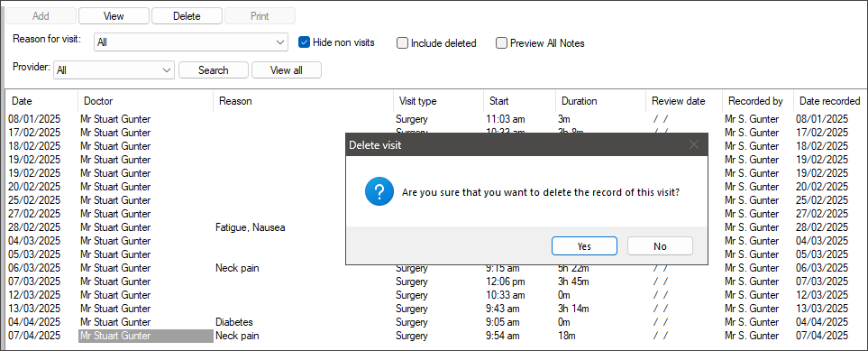868x351 pixels.
Task: Select the 08/01/2025 visit row
Action: click(434, 119)
